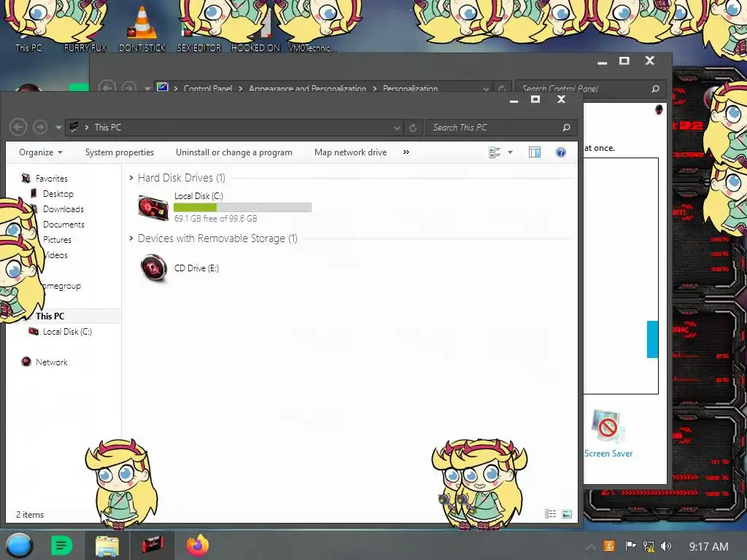Open the network tray icon
The height and width of the screenshot is (560, 747).
[649, 546]
